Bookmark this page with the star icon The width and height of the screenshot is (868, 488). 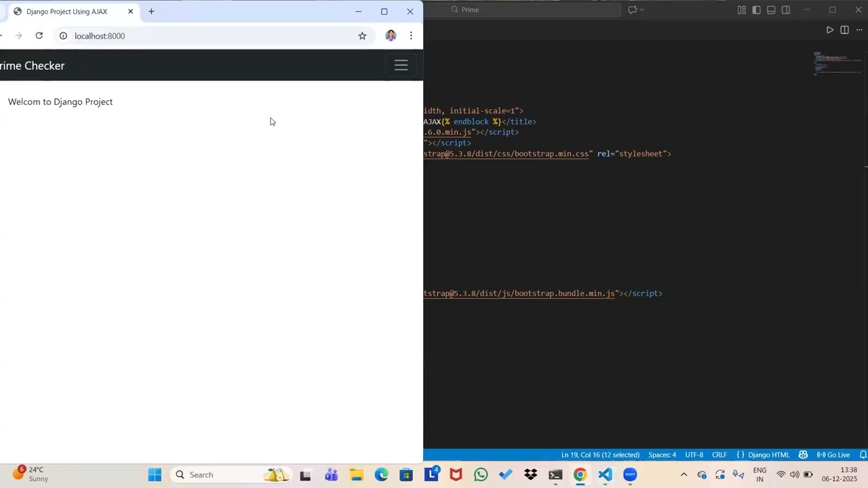pyautogui.click(x=362, y=36)
